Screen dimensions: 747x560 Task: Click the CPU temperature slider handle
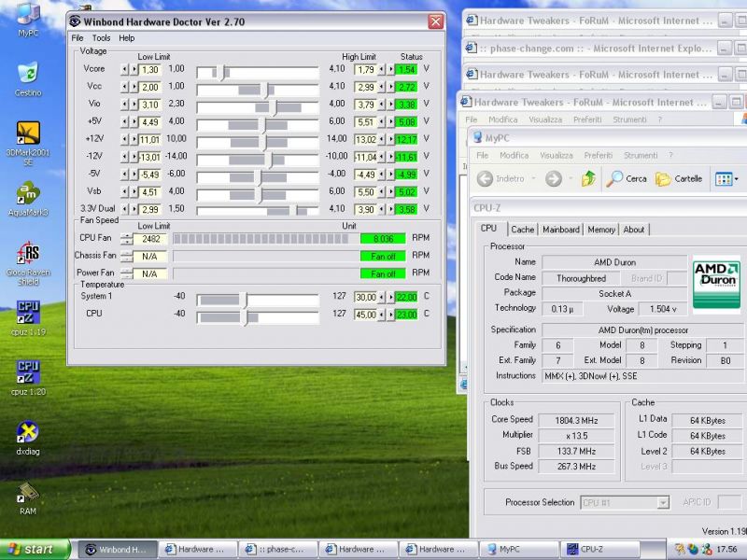[x=245, y=317]
